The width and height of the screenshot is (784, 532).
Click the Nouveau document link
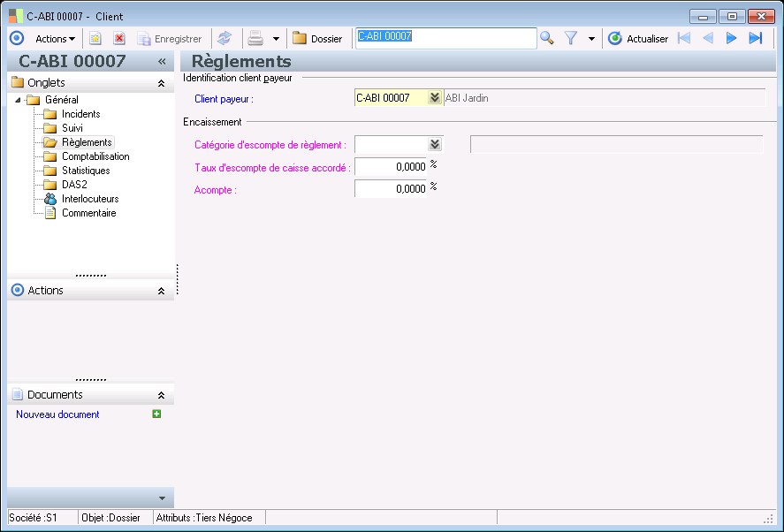click(x=57, y=414)
